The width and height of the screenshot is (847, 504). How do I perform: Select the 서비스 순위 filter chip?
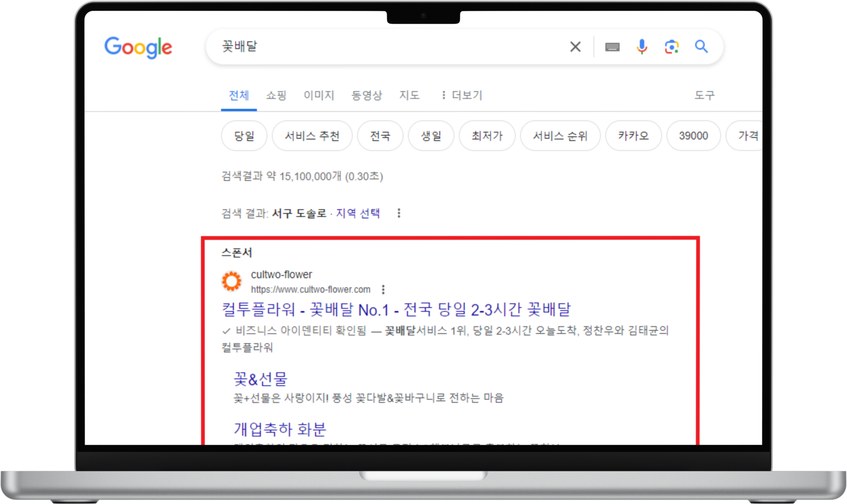pos(560,136)
